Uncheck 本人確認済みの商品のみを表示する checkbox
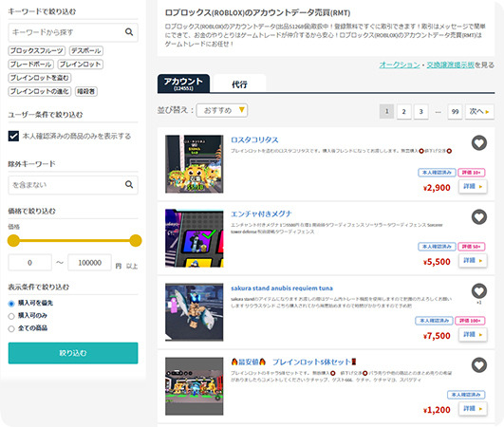This screenshot has width=504, height=427. [13, 136]
